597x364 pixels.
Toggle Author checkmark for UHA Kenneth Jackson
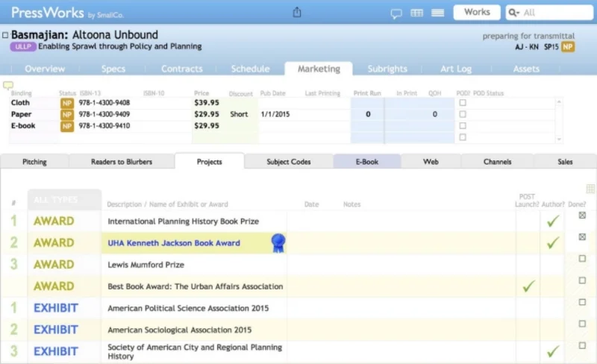(553, 242)
